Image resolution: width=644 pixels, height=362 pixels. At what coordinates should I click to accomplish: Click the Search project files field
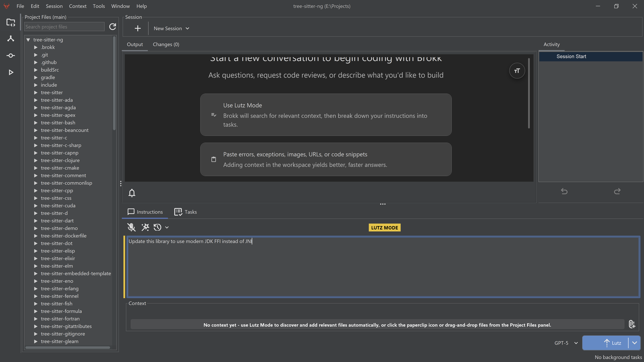pos(64,27)
